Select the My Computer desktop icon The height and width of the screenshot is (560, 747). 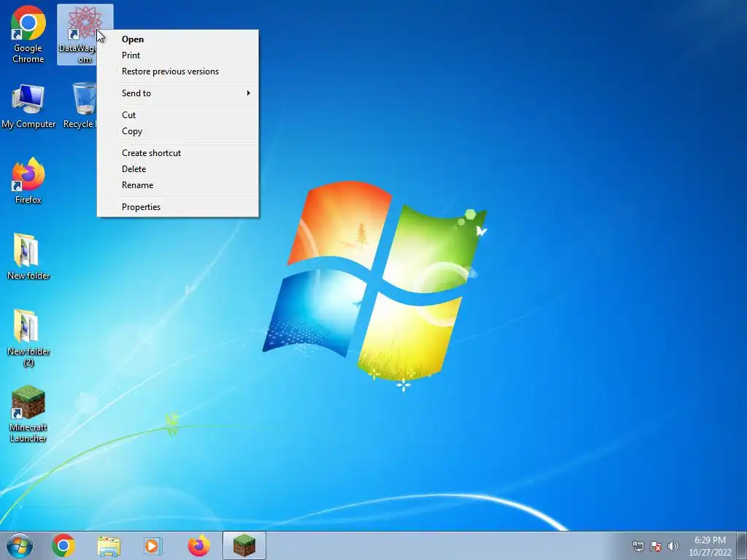[x=28, y=106]
